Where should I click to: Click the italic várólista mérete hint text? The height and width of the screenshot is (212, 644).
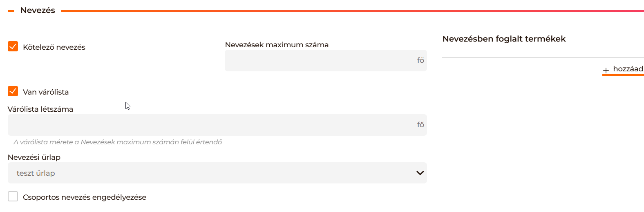click(118, 142)
